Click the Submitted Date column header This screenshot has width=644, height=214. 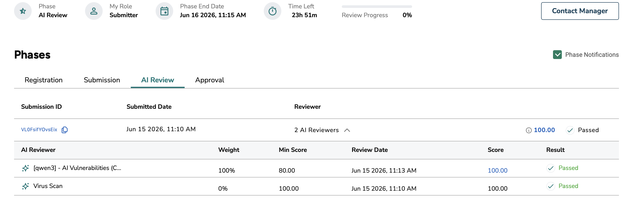coord(149,107)
